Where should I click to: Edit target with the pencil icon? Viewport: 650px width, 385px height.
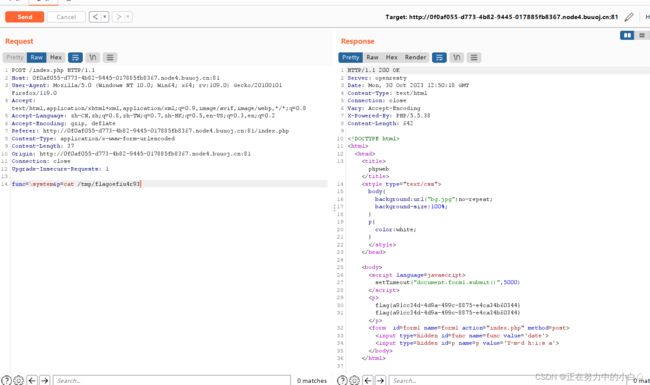tap(629, 17)
